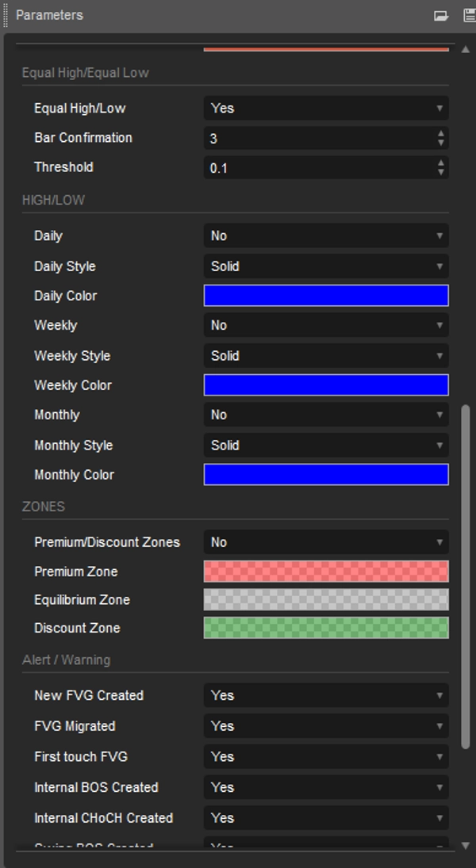The height and width of the screenshot is (868, 476).
Task: Open the Weekly dropdown menu
Action: [325, 325]
